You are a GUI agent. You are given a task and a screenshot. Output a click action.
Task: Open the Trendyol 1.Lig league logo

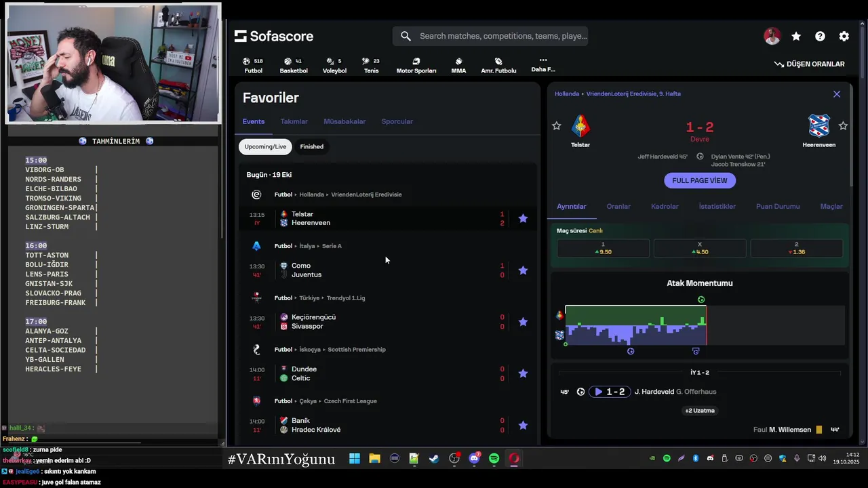(x=256, y=298)
